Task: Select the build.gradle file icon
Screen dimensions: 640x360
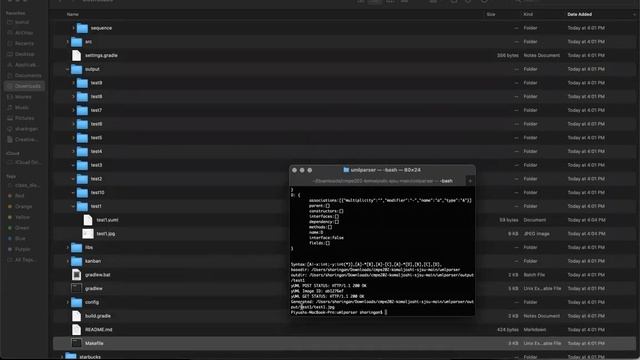Action: tap(76, 316)
